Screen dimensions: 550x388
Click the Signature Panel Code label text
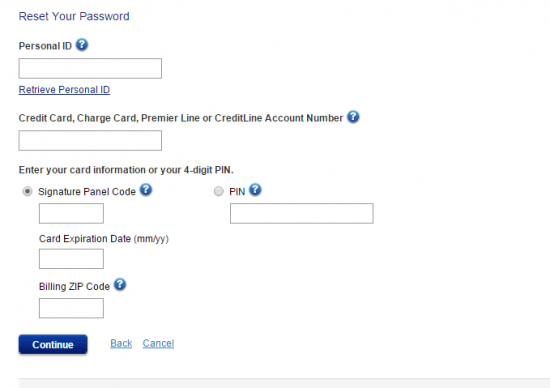(87, 192)
